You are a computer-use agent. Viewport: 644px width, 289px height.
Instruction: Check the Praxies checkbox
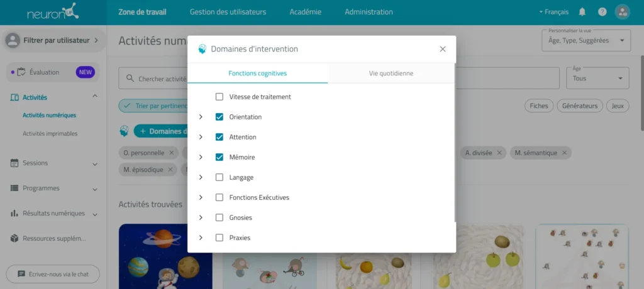click(219, 237)
